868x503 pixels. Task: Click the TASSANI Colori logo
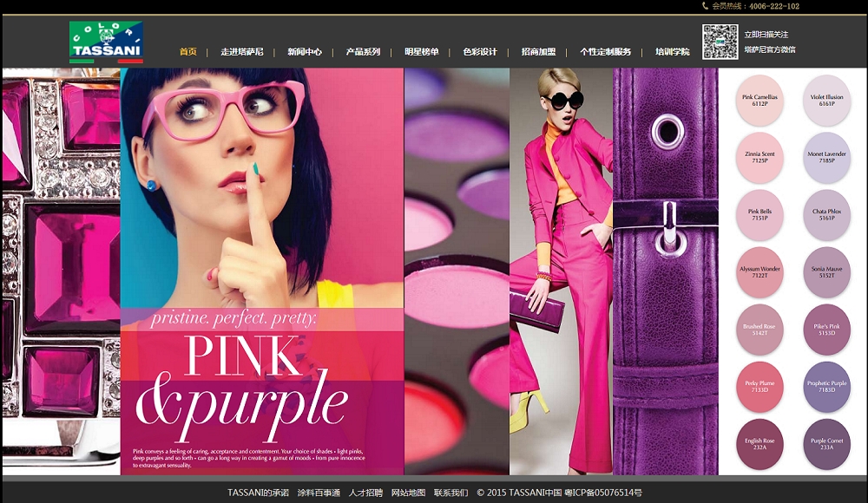pos(106,42)
